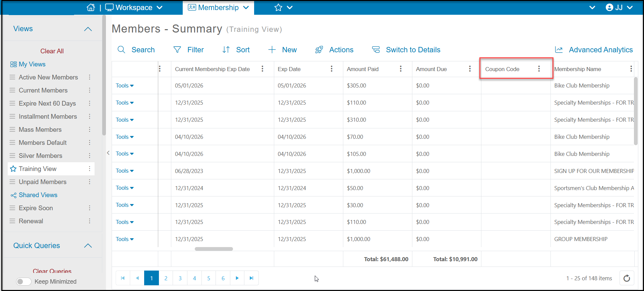Image resolution: width=644 pixels, height=291 pixels.
Task: Collapse the Quick Queries section
Action: 88,246
